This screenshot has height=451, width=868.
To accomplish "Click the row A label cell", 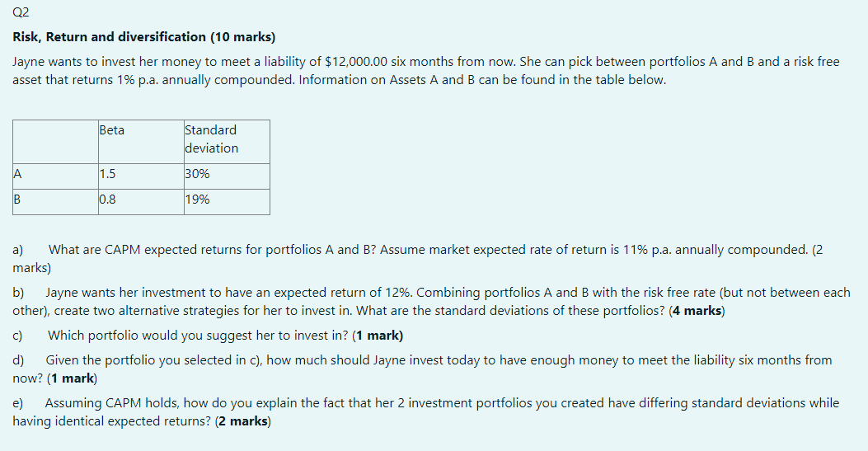I will point(54,176).
